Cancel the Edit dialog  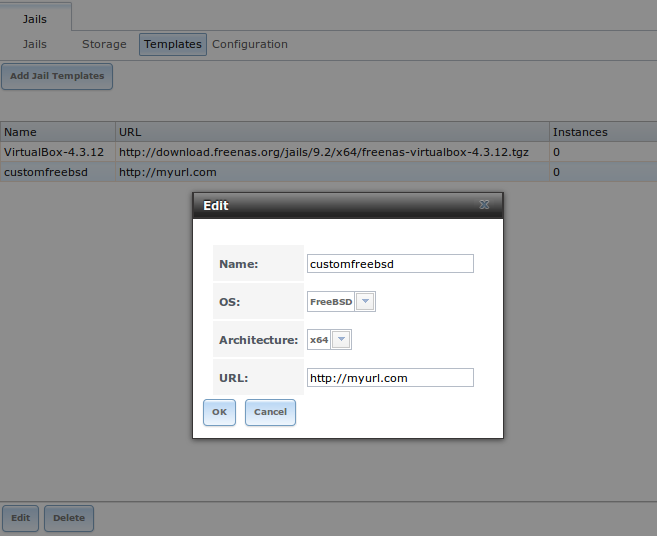(x=270, y=412)
